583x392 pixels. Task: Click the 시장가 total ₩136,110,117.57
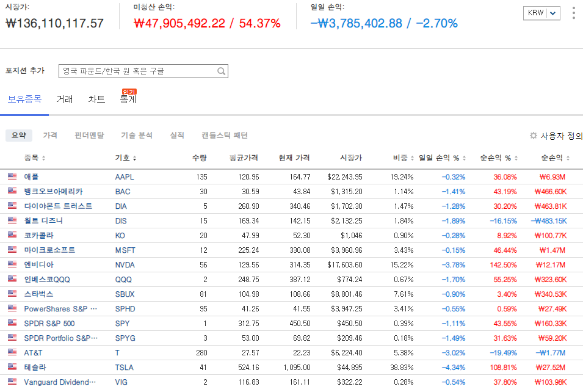[55, 23]
